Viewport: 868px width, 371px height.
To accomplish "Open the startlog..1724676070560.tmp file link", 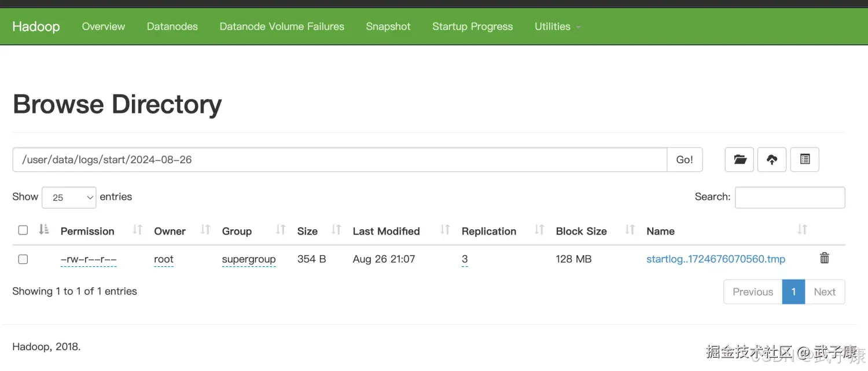I will [716, 259].
